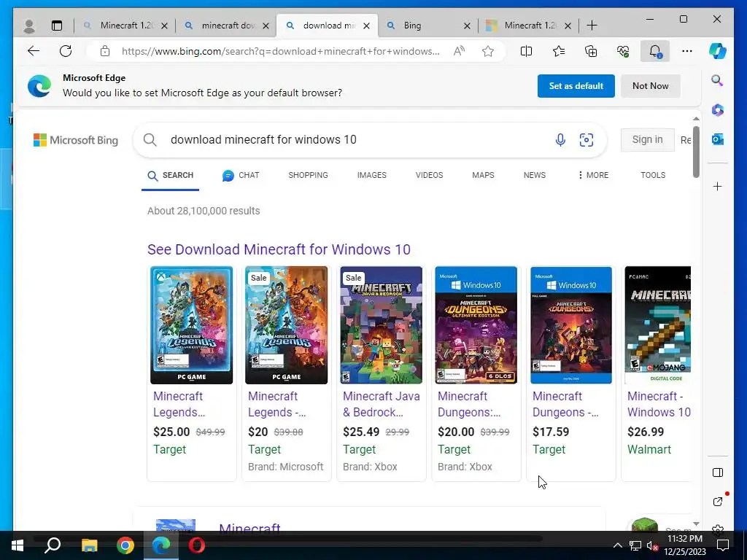Open $17.59 Minecraft Dungeons thumbnail
Viewport: 747px width, 560px height.
click(x=570, y=324)
